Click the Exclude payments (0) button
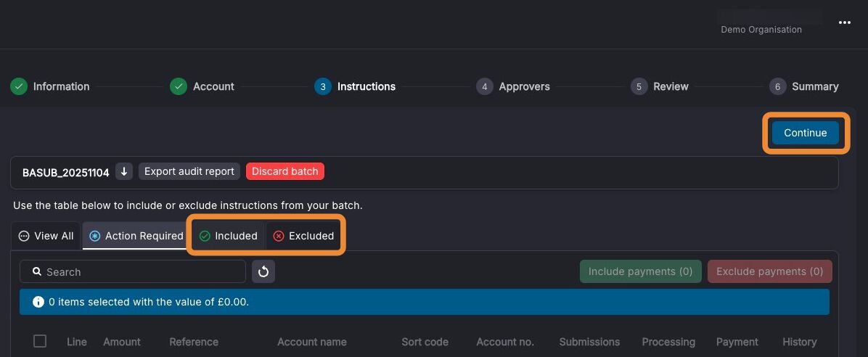 pos(769,272)
